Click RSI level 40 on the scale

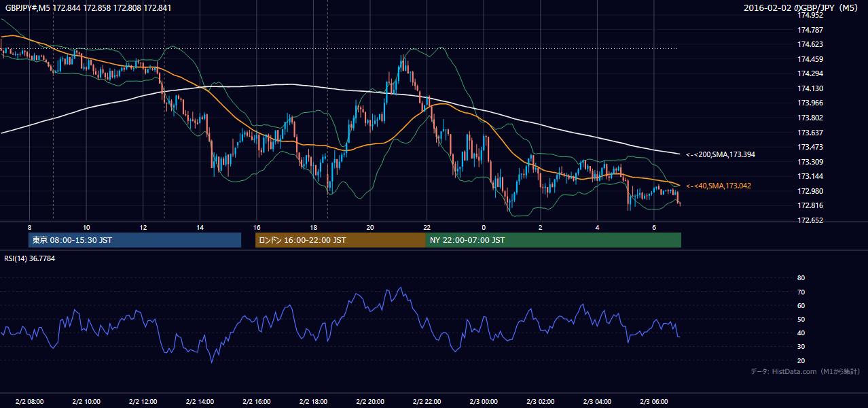801,333
